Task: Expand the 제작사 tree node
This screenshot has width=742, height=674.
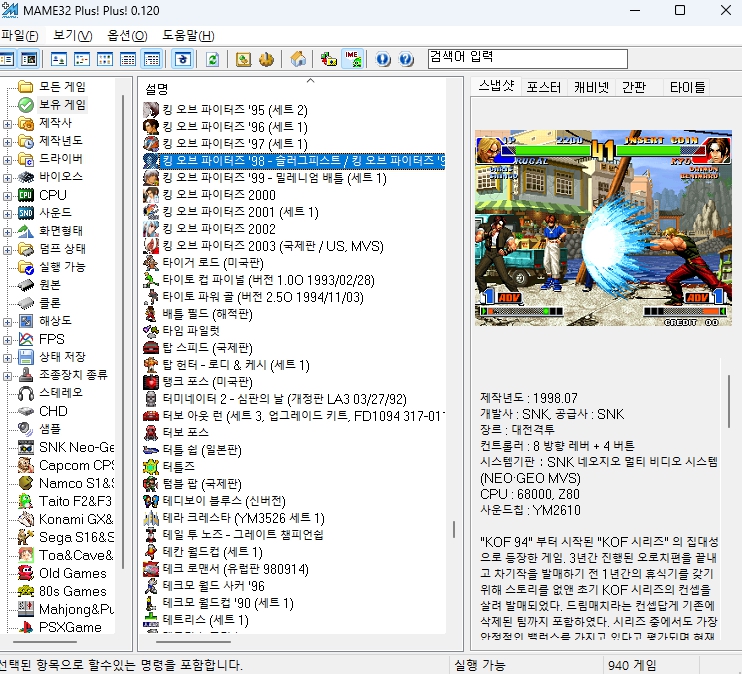Action: 7,124
